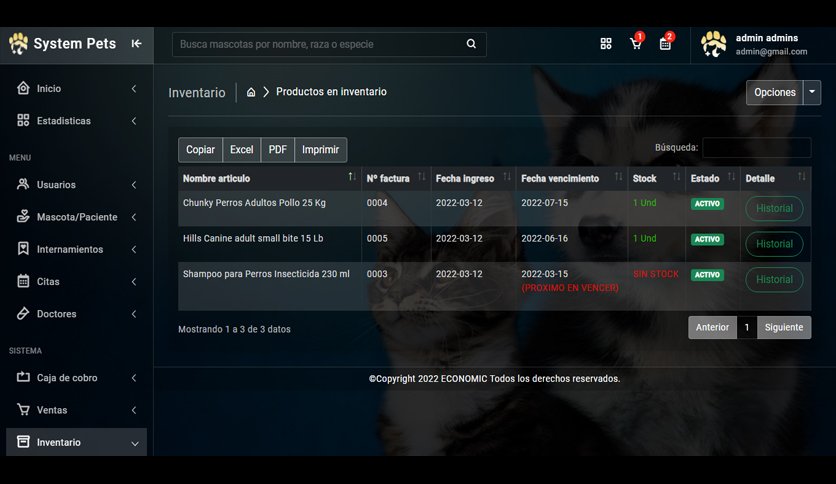Expand the Usuarios menu chevron

tap(134, 185)
